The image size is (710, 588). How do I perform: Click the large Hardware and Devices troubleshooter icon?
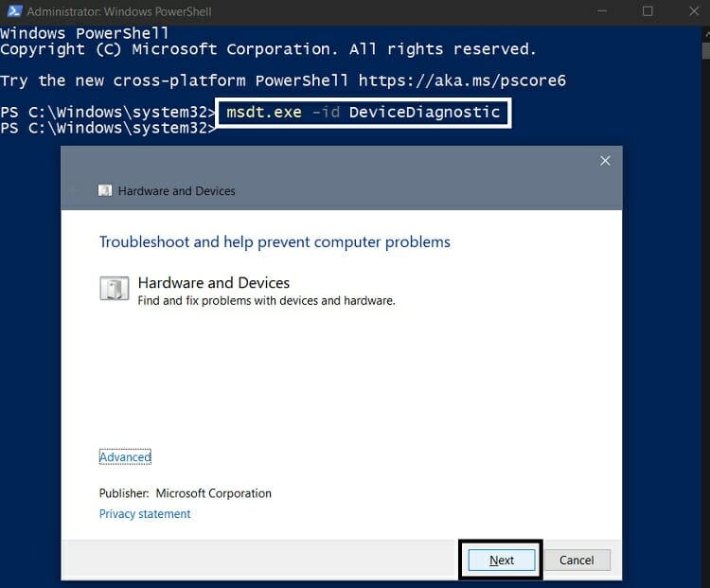pyautogui.click(x=114, y=289)
